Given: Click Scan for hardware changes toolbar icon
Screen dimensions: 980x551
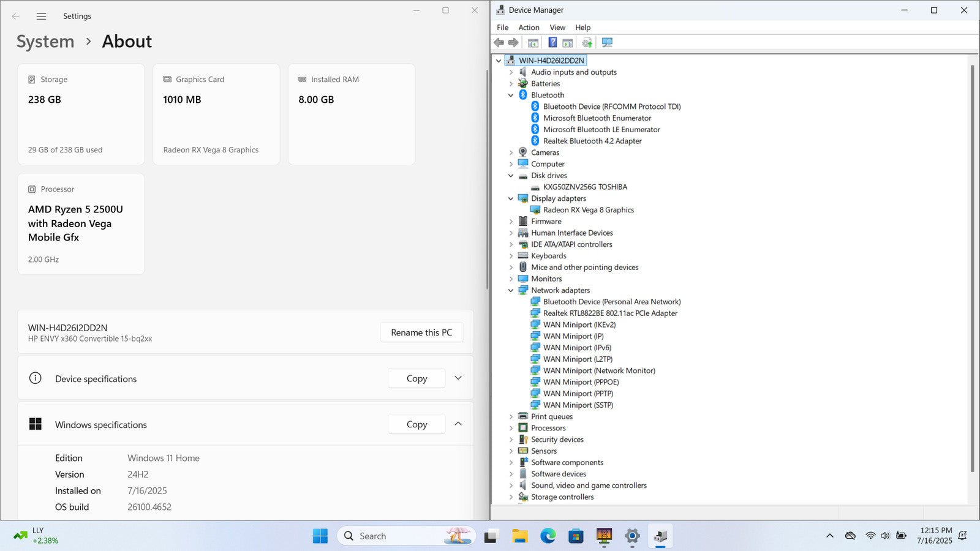Looking at the screenshot, I should pos(607,43).
